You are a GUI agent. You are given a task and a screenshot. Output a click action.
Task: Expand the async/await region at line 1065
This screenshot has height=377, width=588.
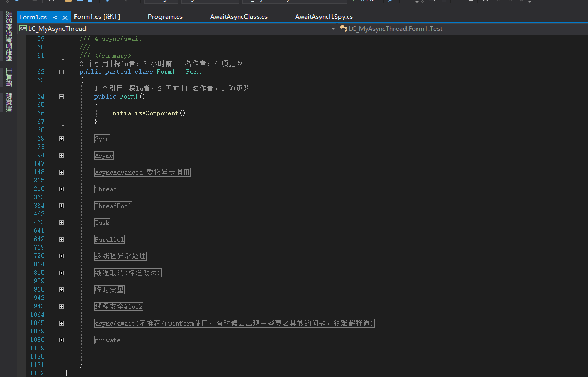point(61,324)
